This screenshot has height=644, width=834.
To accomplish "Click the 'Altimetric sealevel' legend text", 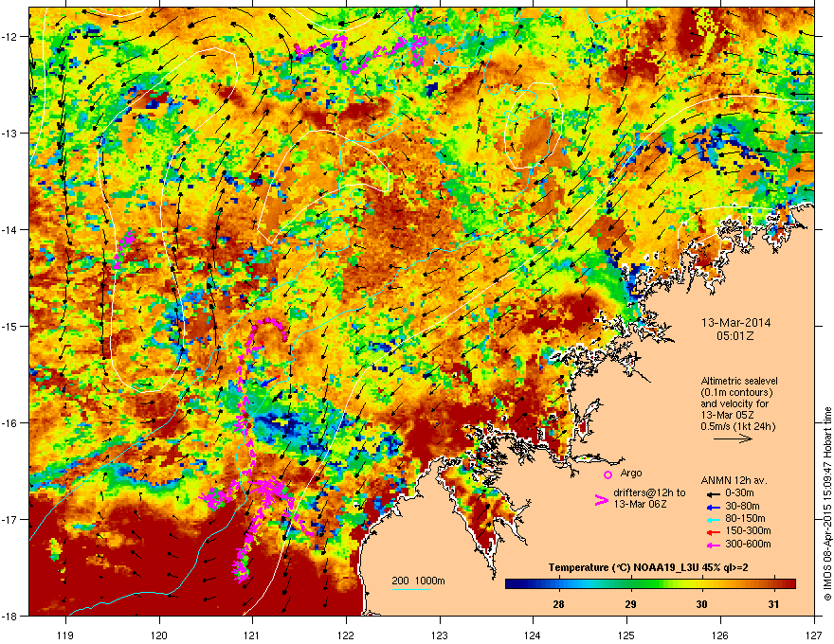I will pos(739,381).
